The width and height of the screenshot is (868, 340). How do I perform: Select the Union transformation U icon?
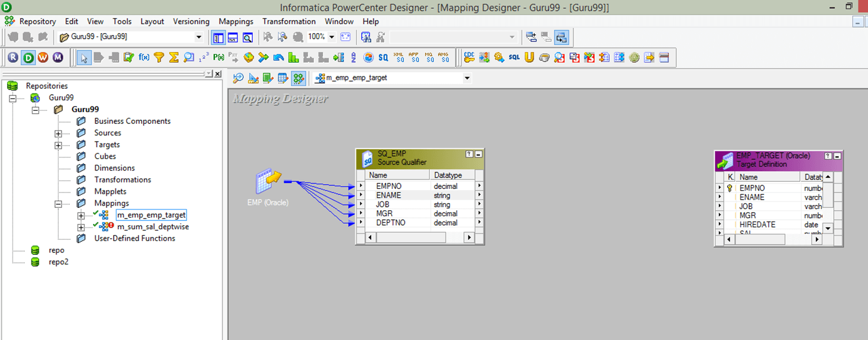coord(529,57)
